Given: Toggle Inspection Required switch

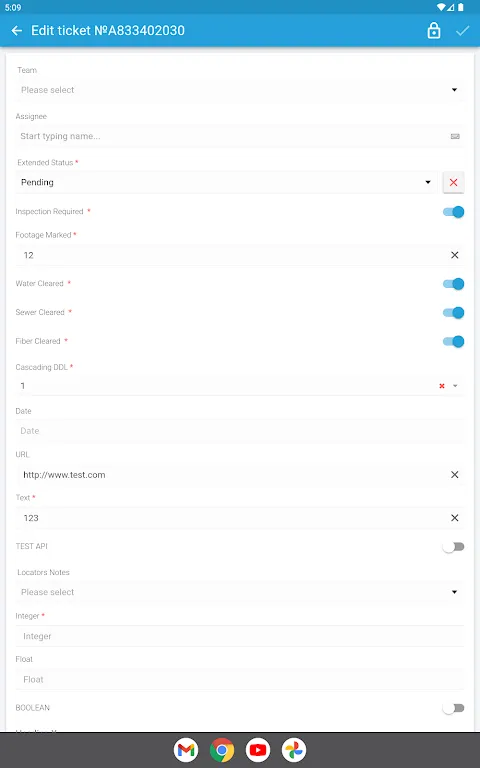Looking at the screenshot, I should [453, 212].
